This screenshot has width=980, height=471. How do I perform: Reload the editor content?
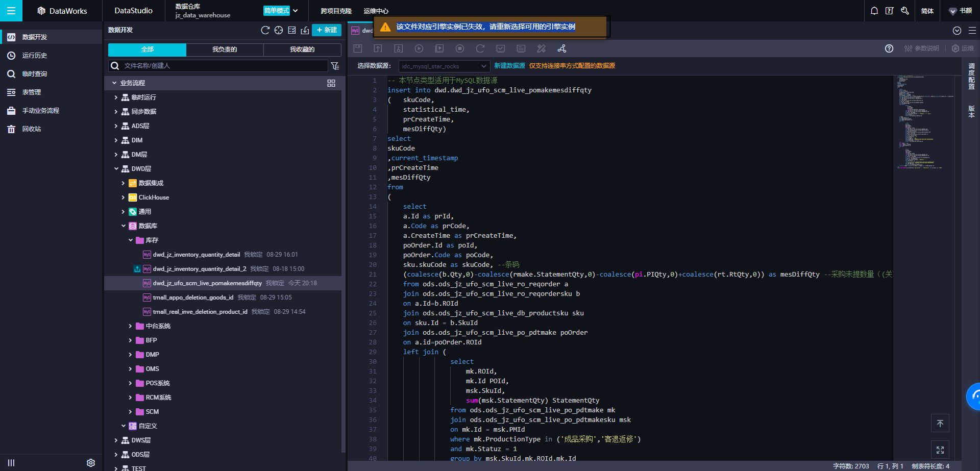tap(480, 48)
